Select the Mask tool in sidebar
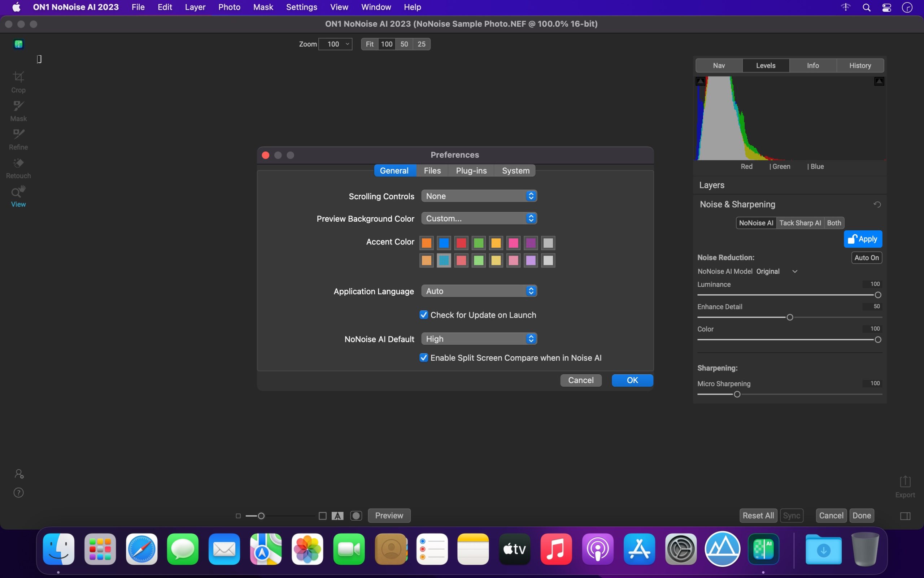Image resolution: width=924 pixels, height=578 pixels. [18, 110]
